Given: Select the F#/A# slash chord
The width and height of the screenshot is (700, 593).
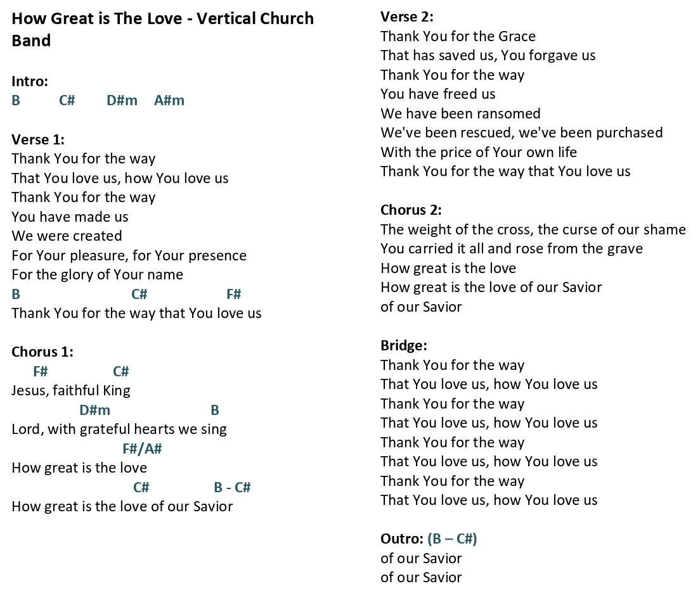Looking at the screenshot, I should point(142,449).
